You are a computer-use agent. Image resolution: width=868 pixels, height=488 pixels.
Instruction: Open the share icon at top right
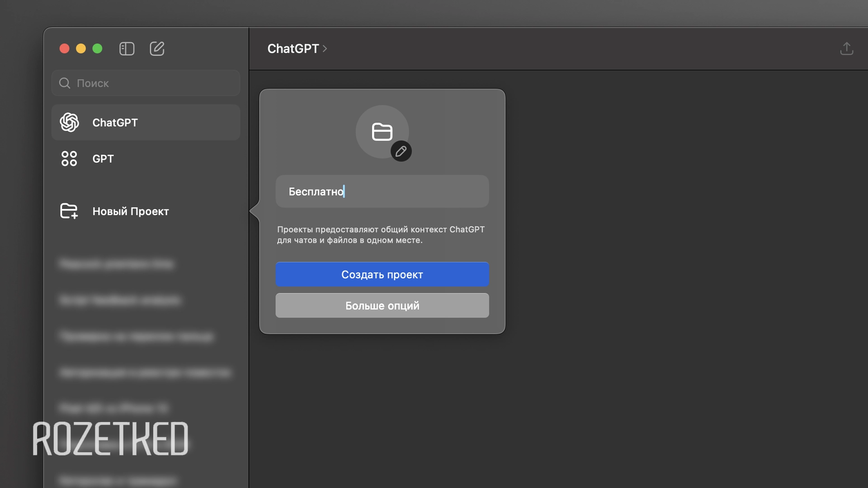847,48
